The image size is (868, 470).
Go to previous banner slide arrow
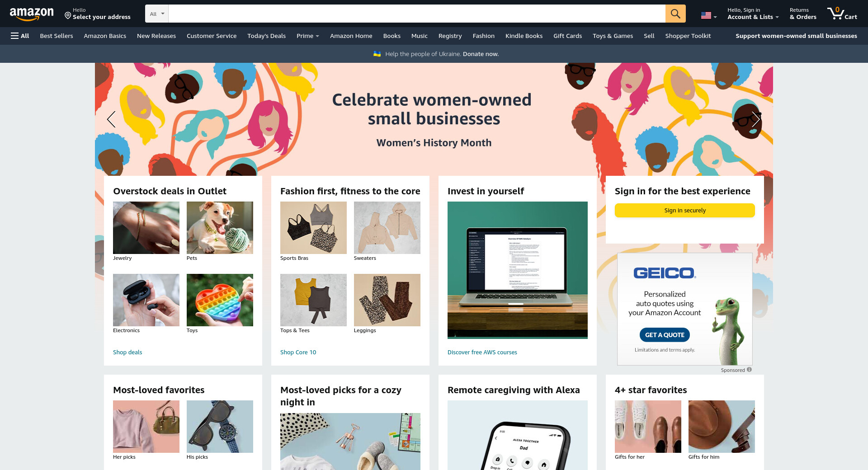tap(111, 119)
